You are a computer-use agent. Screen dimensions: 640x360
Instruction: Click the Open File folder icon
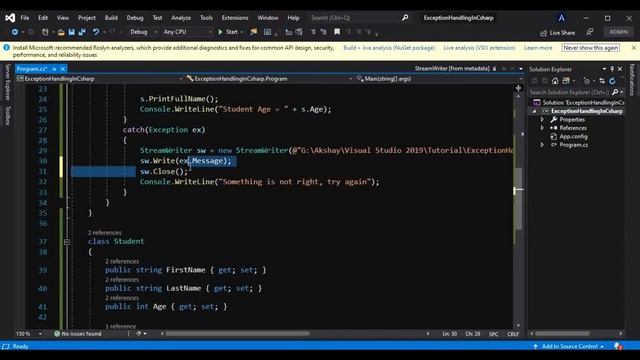[61, 32]
